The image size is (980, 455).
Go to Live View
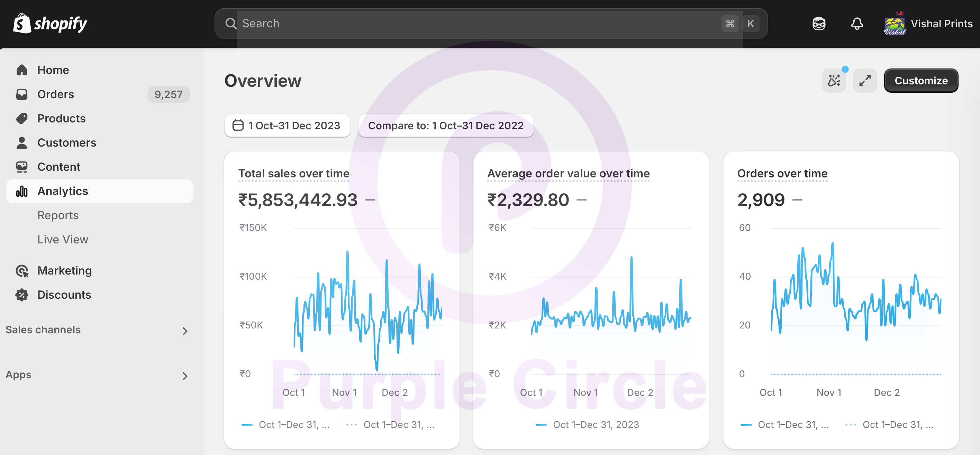click(63, 240)
